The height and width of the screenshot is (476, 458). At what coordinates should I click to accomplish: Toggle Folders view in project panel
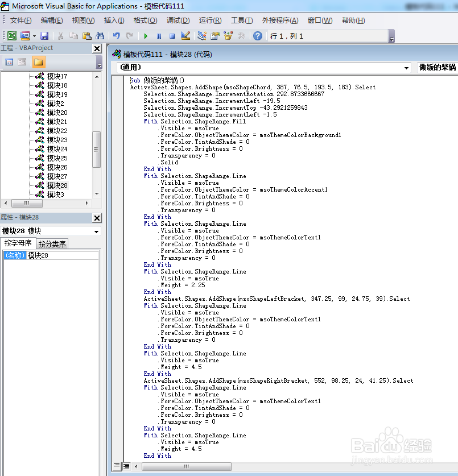(39, 62)
